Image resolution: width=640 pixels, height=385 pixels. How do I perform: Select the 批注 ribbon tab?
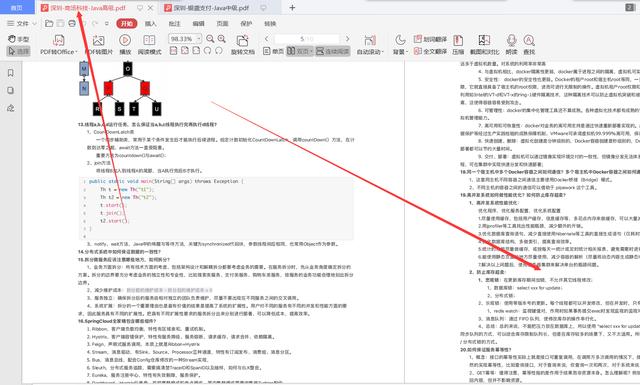[174, 24]
